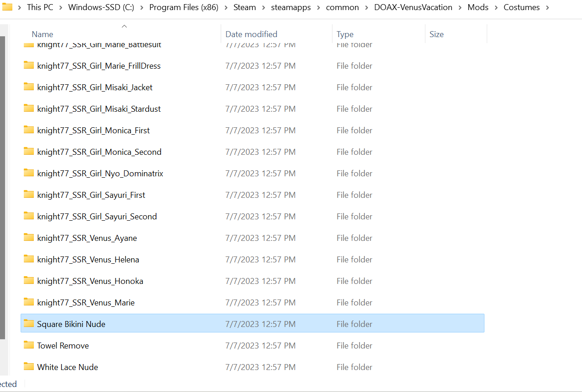
Task: Navigate to This PC via the breadcrumb
Action: 40,7
